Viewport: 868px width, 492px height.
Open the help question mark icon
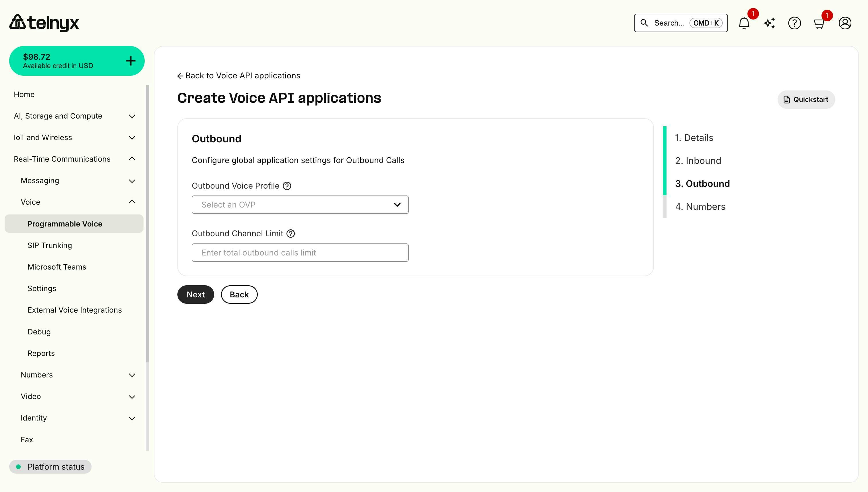(x=794, y=23)
